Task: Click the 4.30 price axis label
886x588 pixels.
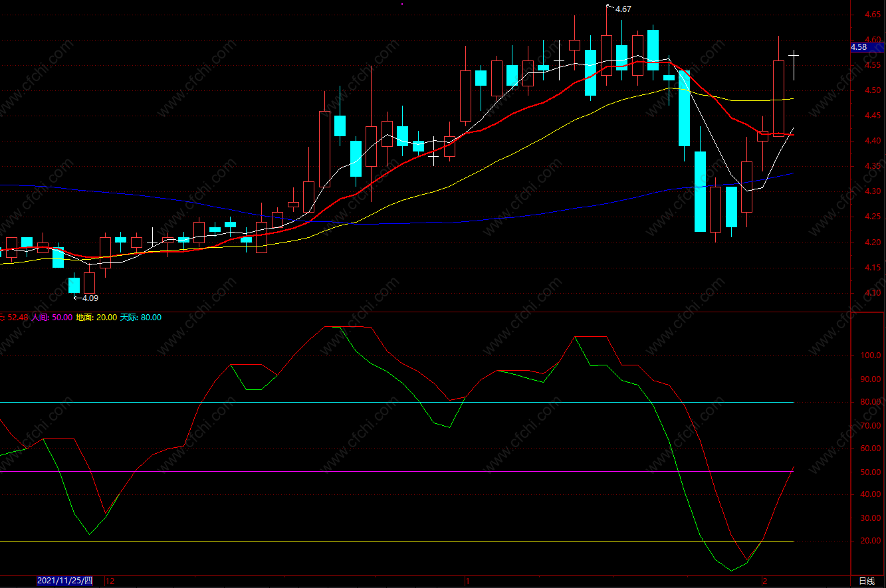Action: point(873,192)
